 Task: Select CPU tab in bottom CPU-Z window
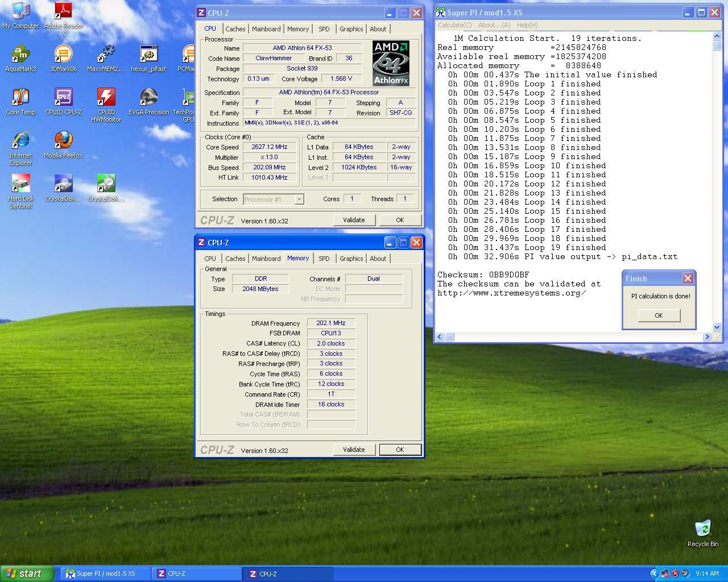(x=210, y=259)
